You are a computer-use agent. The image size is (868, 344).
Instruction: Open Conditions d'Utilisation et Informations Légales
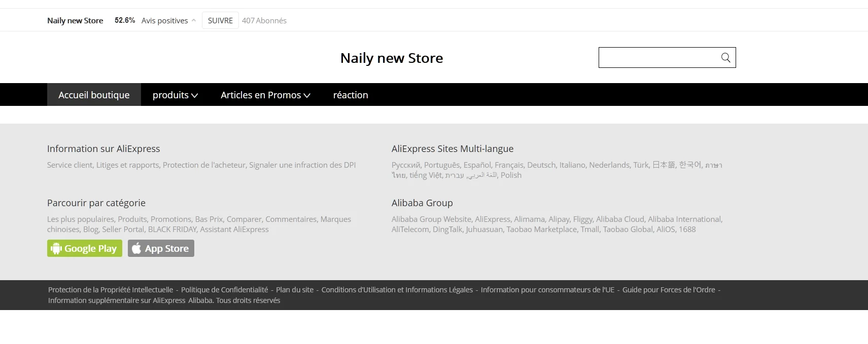pos(397,290)
